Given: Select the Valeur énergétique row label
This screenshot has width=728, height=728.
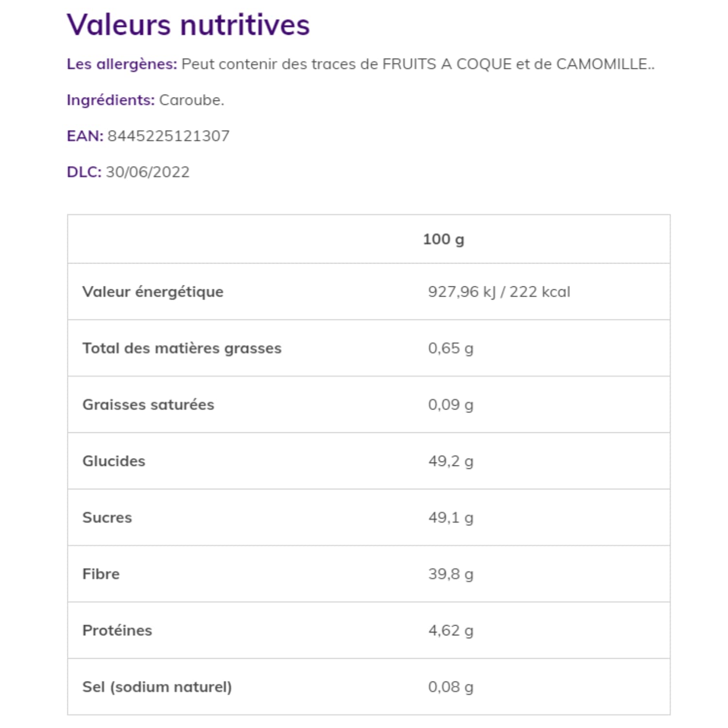Looking at the screenshot, I should (153, 292).
